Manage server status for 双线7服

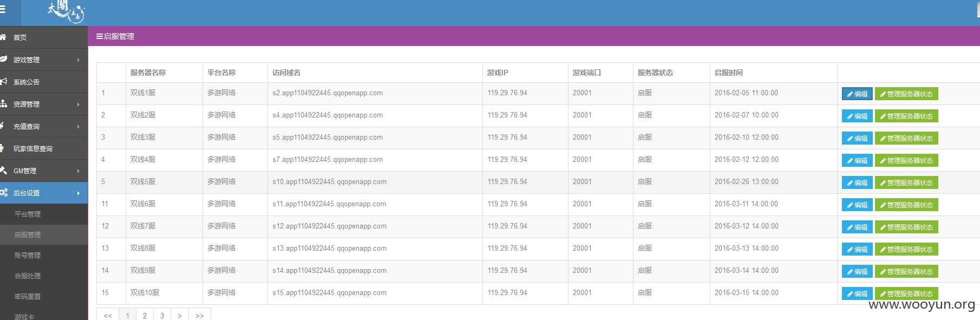tap(906, 227)
